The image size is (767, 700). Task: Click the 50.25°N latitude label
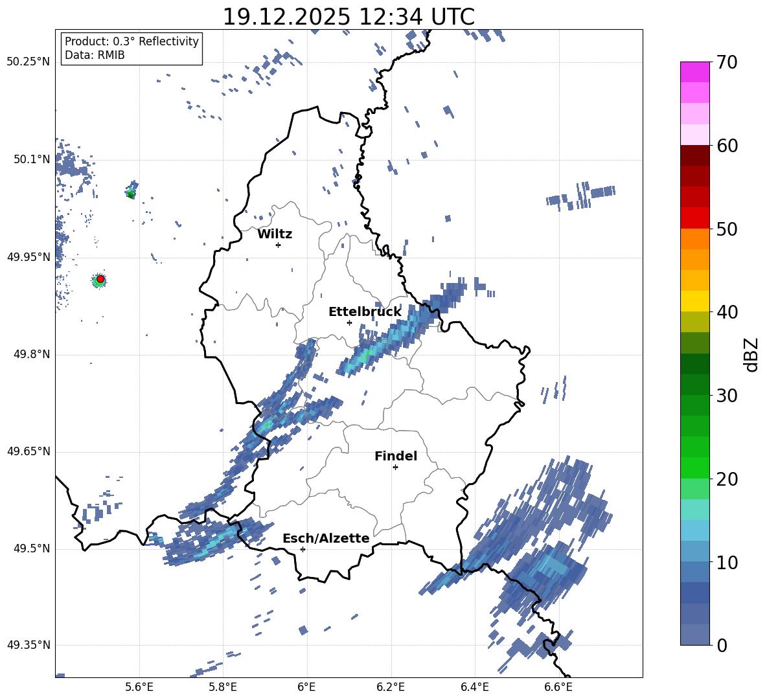29,62
